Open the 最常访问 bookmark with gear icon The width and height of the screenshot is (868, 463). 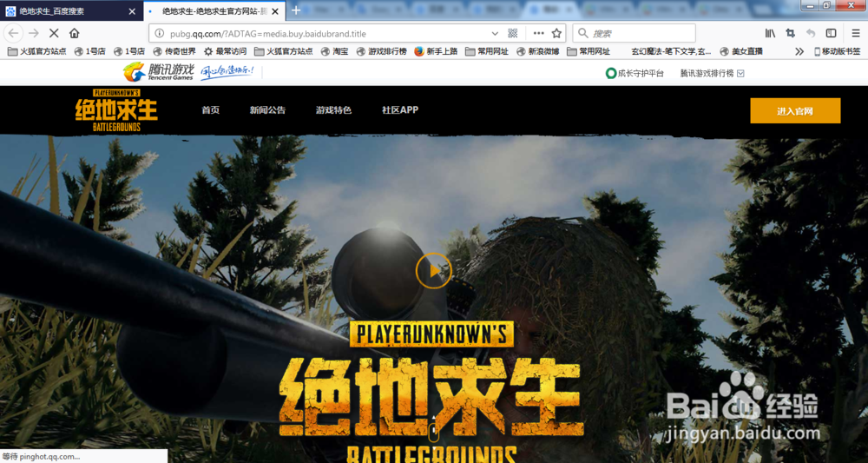(225, 51)
